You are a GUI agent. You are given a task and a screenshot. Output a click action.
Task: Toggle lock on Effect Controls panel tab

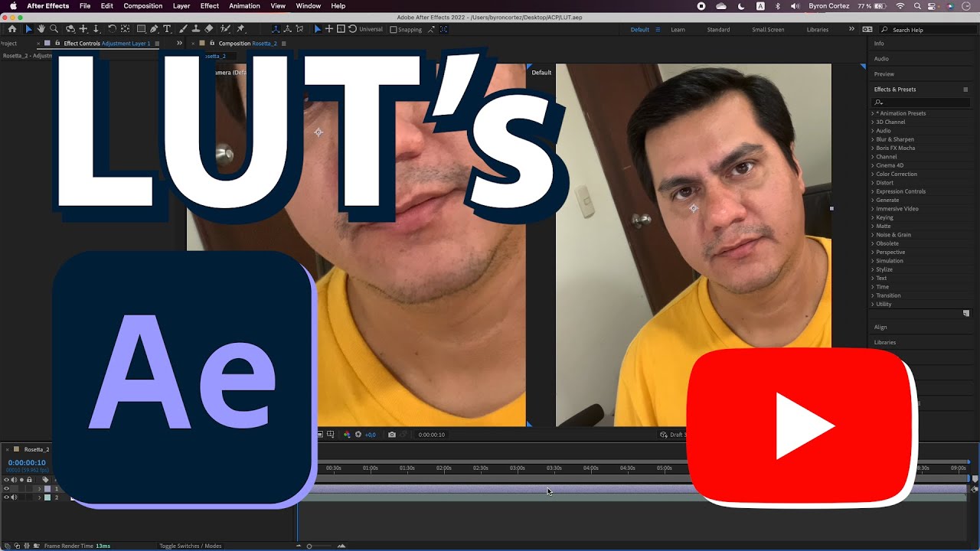(57, 44)
